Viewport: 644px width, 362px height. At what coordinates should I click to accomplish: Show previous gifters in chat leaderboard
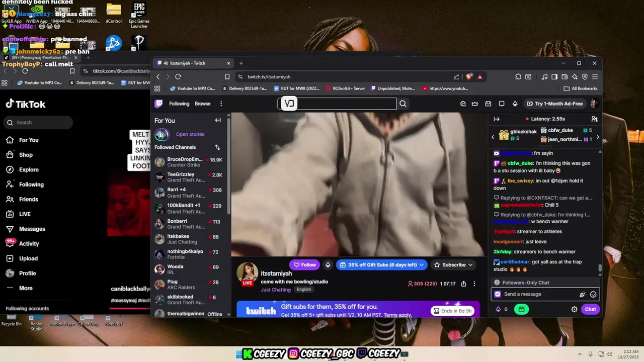(493, 137)
